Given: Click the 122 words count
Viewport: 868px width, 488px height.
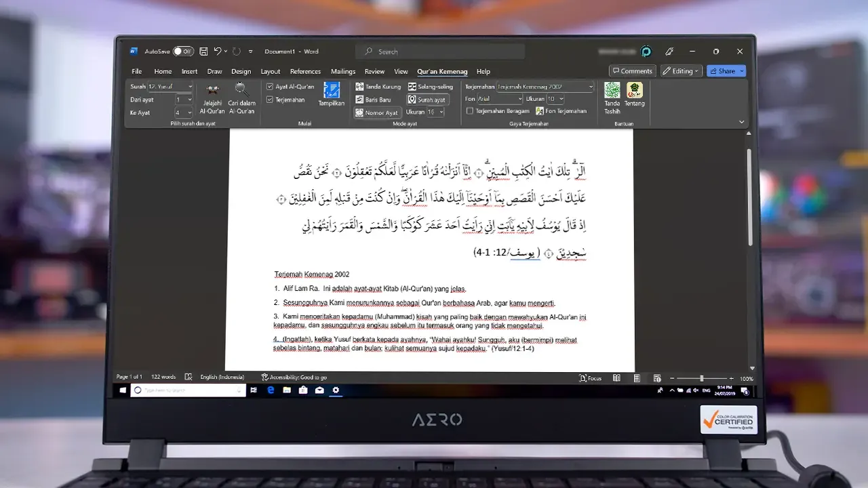Looking at the screenshot, I should [163, 378].
